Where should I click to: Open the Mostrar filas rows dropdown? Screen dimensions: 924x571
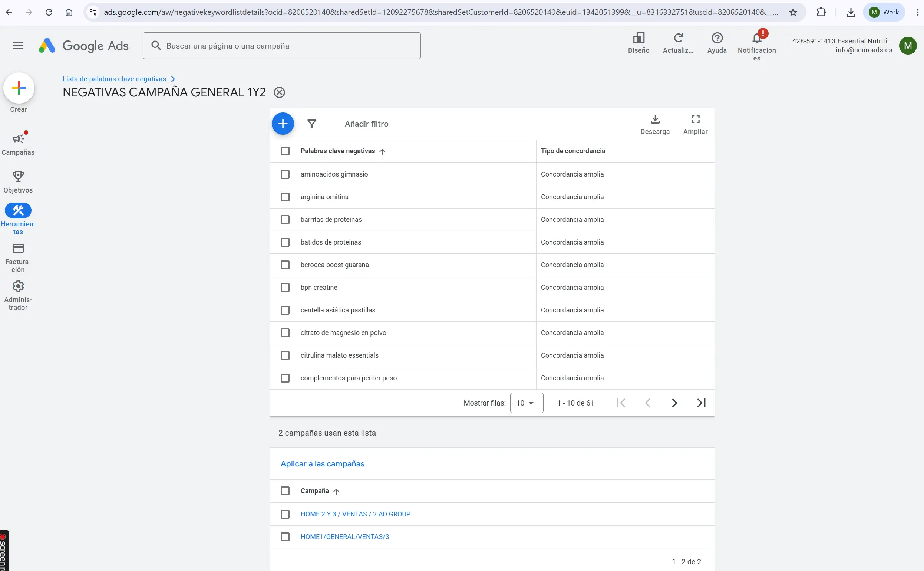point(526,403)
